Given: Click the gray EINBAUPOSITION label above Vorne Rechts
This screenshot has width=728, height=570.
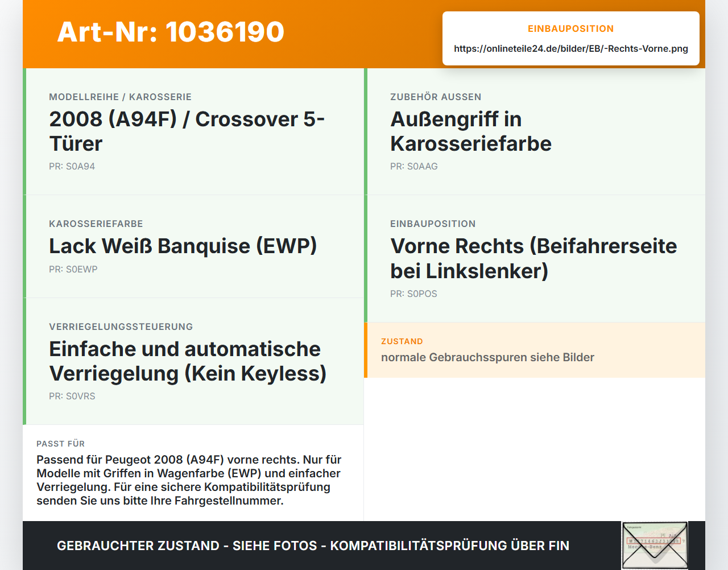Looking at the screenshot, I should coord(433,224).
